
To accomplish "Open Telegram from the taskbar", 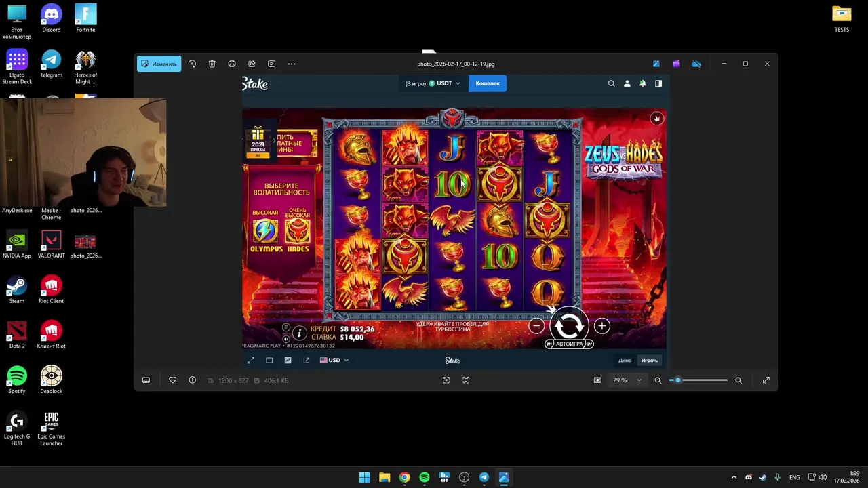I will point(484,477).
